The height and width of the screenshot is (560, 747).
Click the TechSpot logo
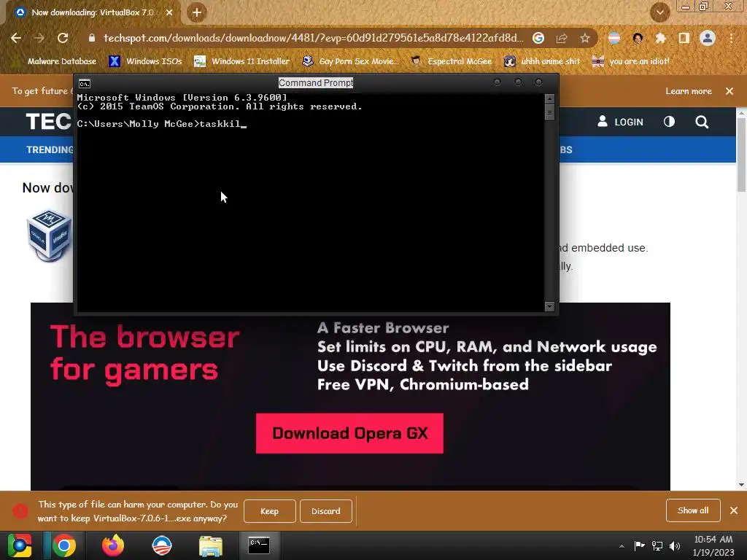pyautogui.click(x=49, y=122)
